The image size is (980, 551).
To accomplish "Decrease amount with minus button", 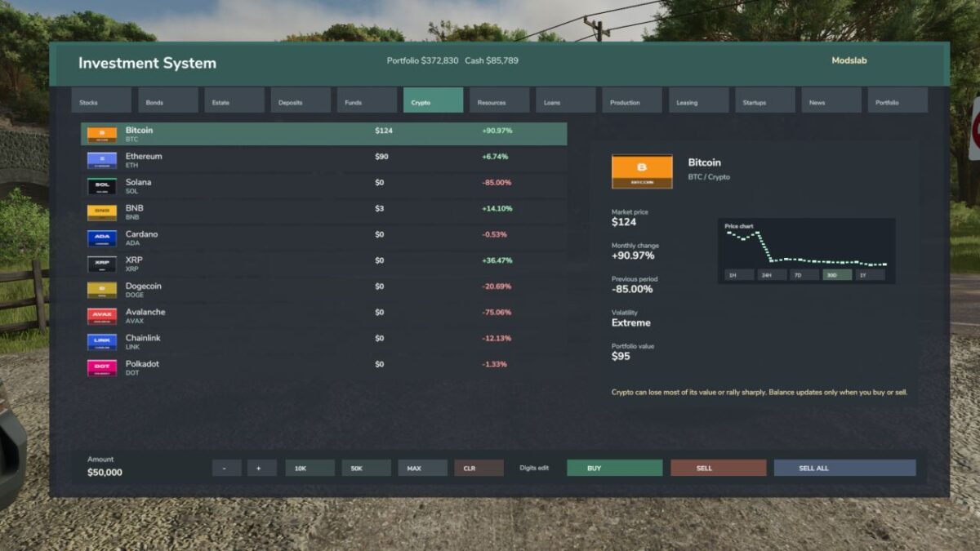I will pos(227,468).
